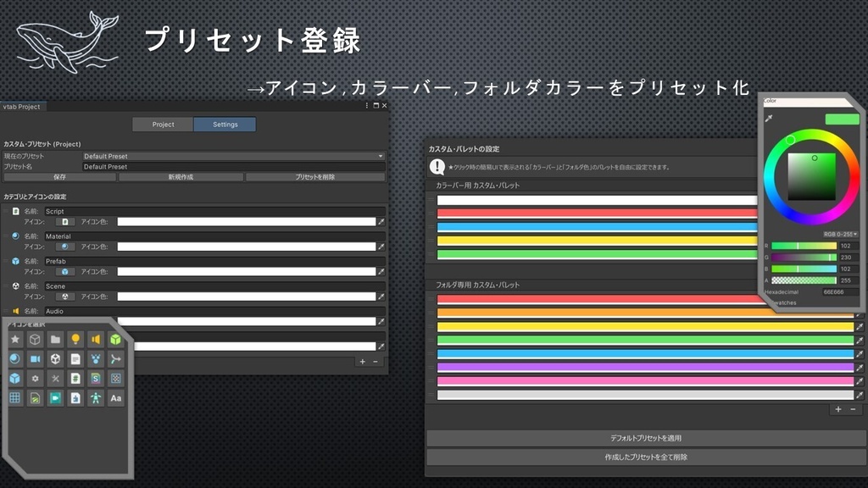This screenshot has height=488, width=868.
Task: Select the branching arrow transition icon
Action: click(115, 359)
